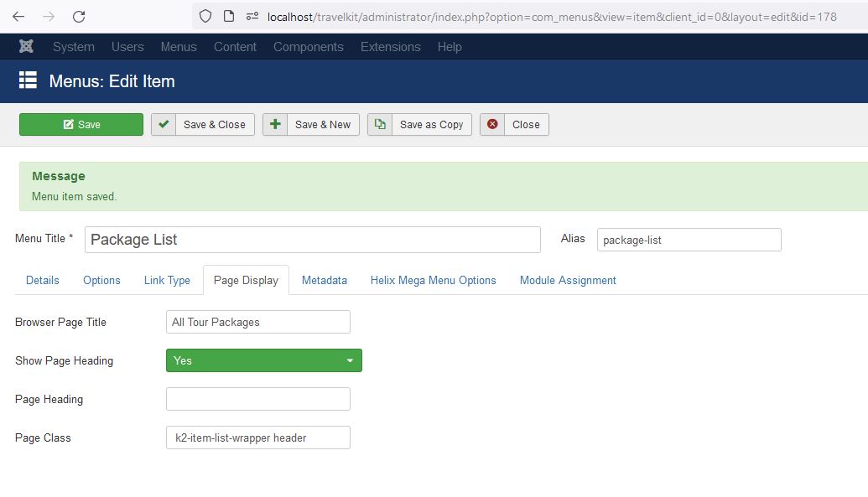Click the shield icon in address bar
Viewport: 868px width, 497px height.
click(x=205, y=17)
